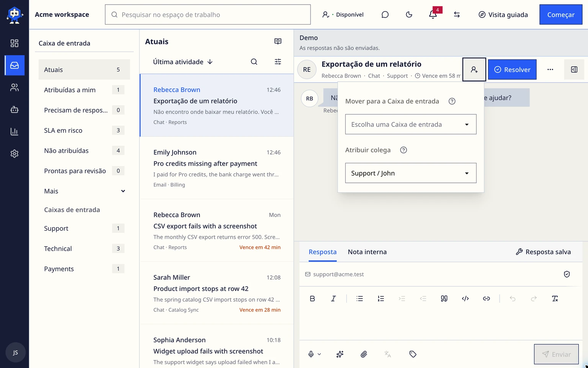Image resolution: width=588 pixels, height=368 pixels.
Task: Click the Começar button
Action: [x=561, y=15]
